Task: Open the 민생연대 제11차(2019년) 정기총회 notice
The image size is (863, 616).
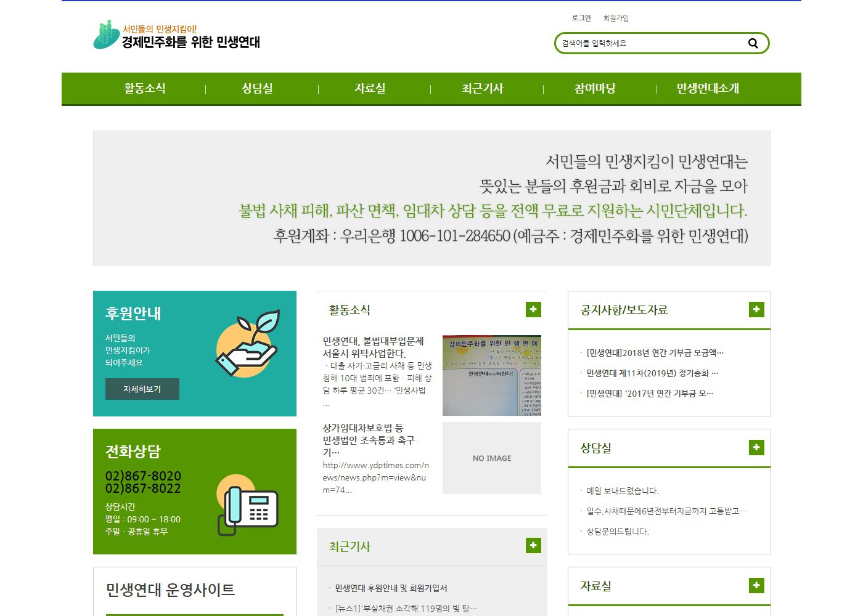Action: pyautogui.click(x=652, y=373)
